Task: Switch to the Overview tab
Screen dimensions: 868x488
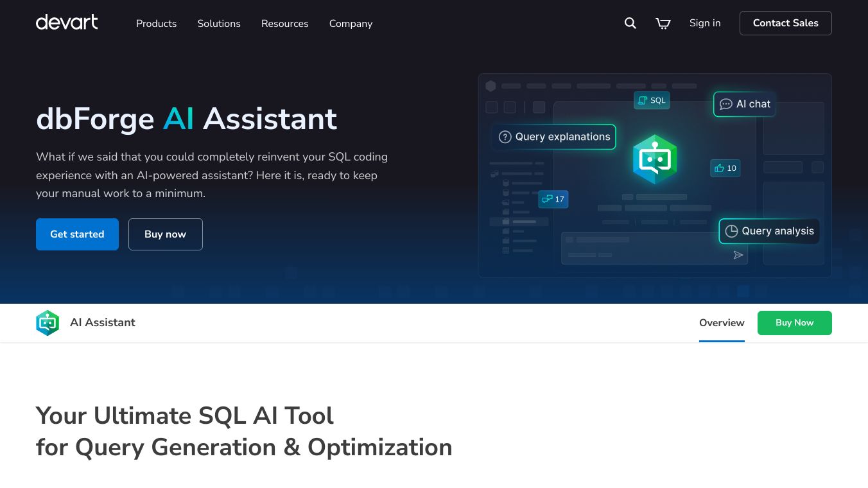Action: (x=722, y=323)
